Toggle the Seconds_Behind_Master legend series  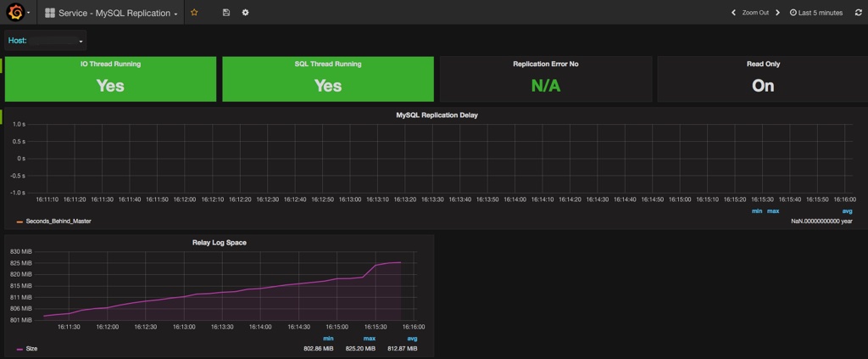[x=58, y=221]
